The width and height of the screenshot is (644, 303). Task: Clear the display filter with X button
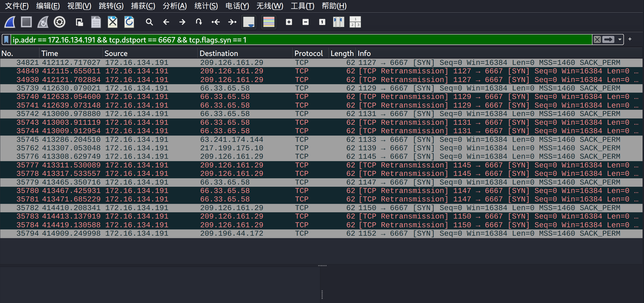point(597,40)
